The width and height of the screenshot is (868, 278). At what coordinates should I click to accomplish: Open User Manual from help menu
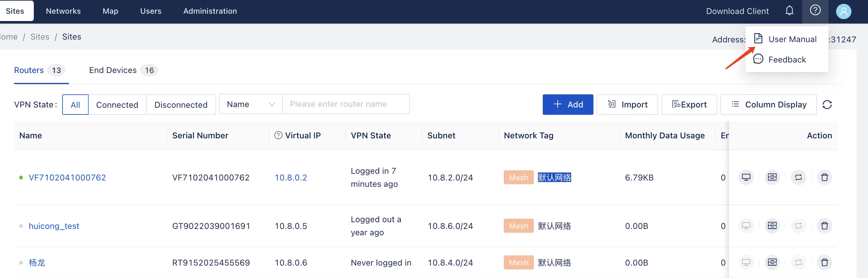click(x=787, y=39)
